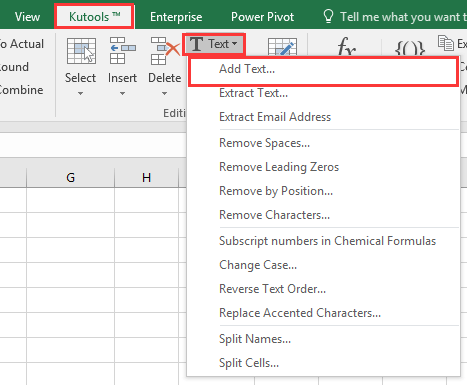The width and height of the screenshot is (467, 385).
Task: Switch to the Power Pivot tab
Action: click(262, 17)
